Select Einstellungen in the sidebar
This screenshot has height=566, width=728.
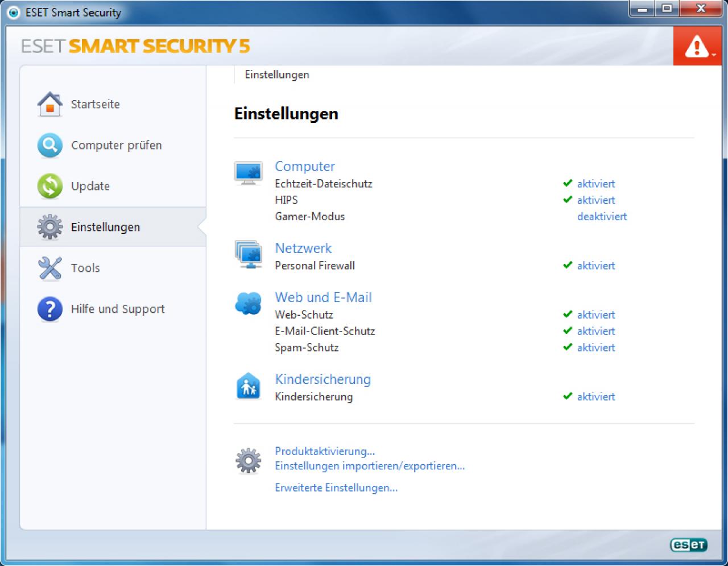(x=105, y=227)
